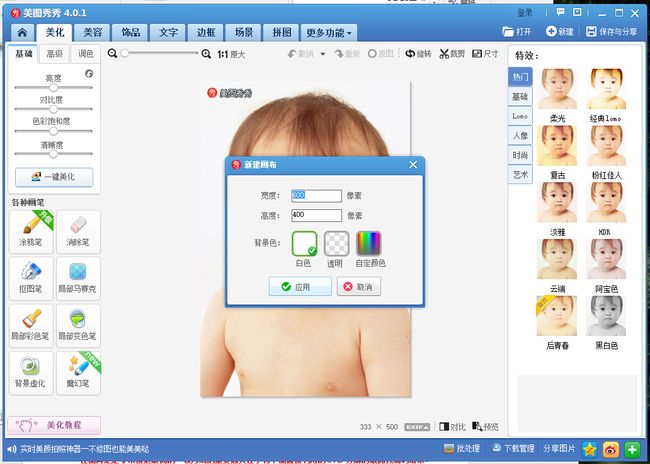This screenshot has height=464, width=650.
Task: Click the 对比 compare button
Action: point(452,427)
